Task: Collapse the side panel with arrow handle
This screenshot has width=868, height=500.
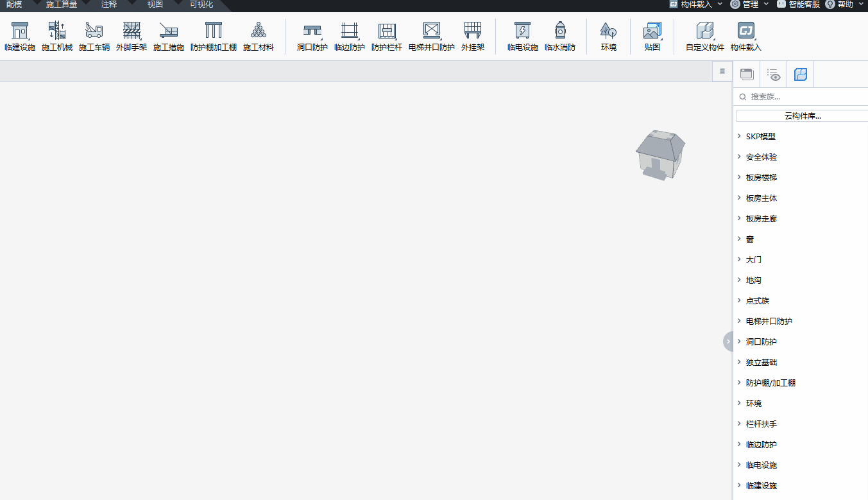Action: (x=728, y=341)
